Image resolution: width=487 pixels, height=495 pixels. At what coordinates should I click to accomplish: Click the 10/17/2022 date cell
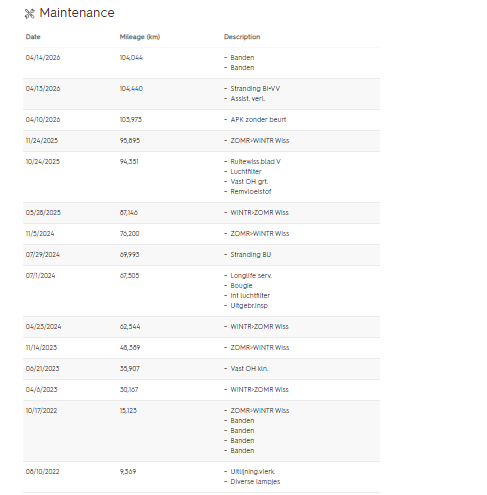coord(41,411)
